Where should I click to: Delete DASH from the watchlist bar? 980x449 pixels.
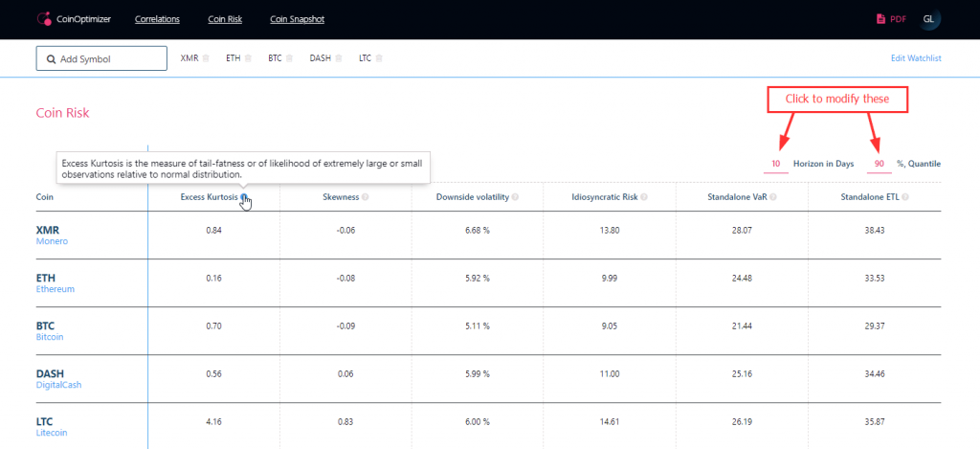pos(339,58)
